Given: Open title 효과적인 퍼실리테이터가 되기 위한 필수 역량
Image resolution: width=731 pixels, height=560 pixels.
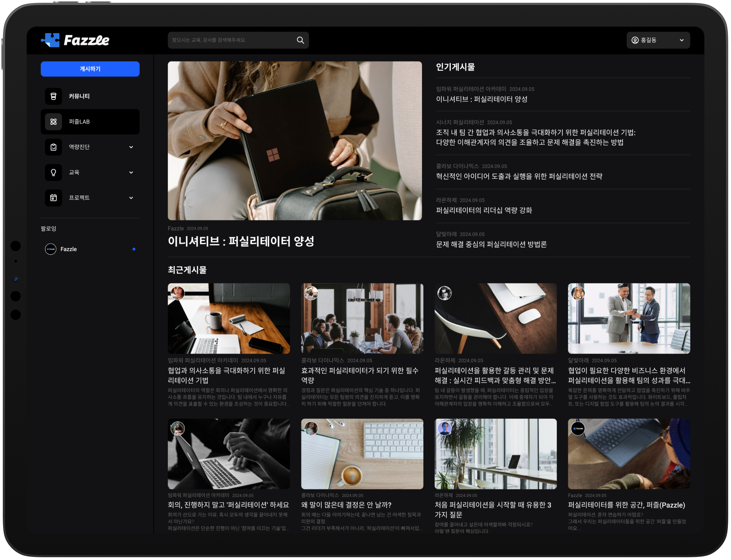Looking at the screenshot, I should click(360, 375).
